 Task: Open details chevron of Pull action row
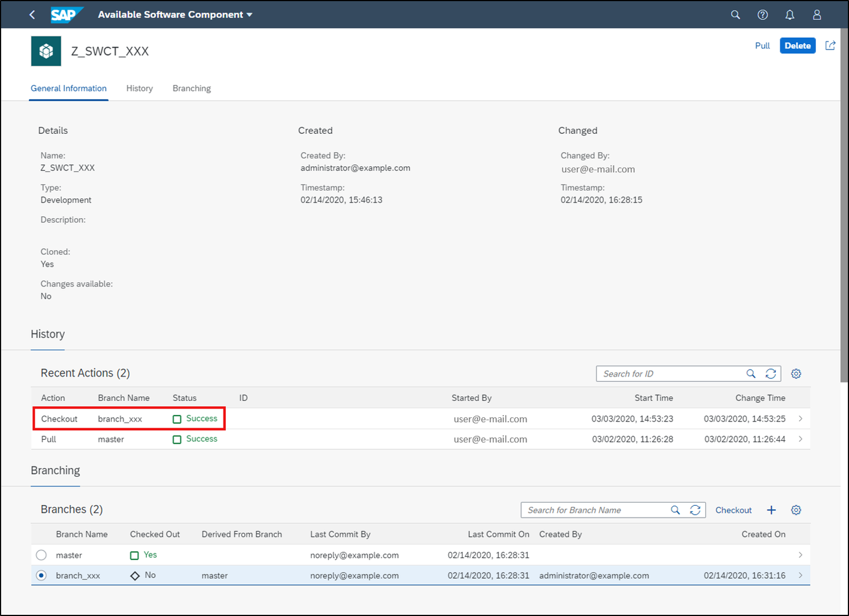click(x=800, y=439)
